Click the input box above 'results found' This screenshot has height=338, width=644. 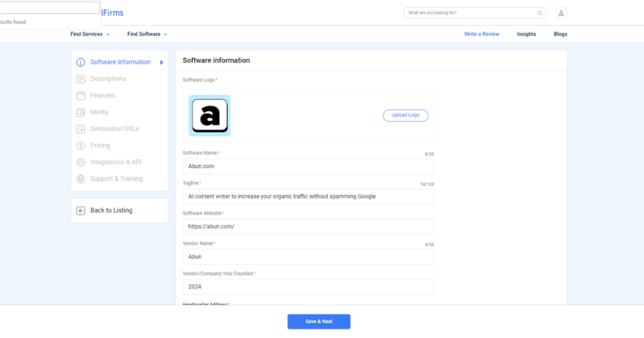(x=50, y=8)
